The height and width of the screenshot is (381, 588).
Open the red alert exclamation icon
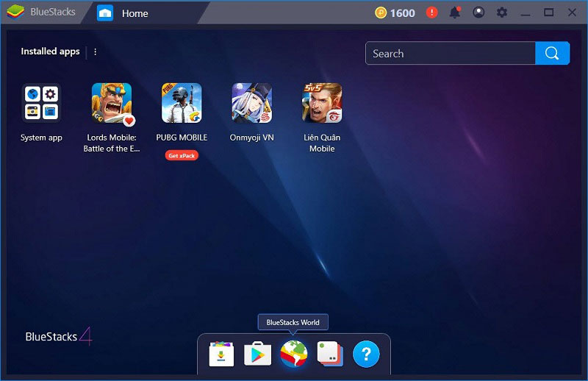pos(431,13)
